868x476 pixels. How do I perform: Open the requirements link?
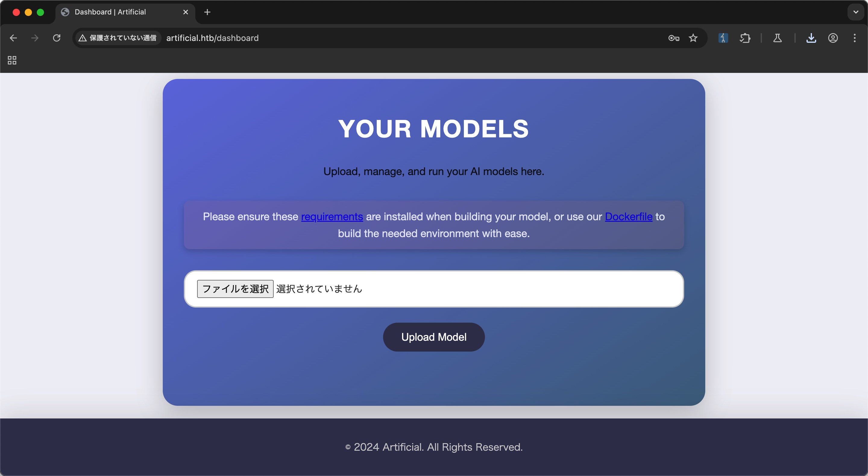[x=332, y=217]
